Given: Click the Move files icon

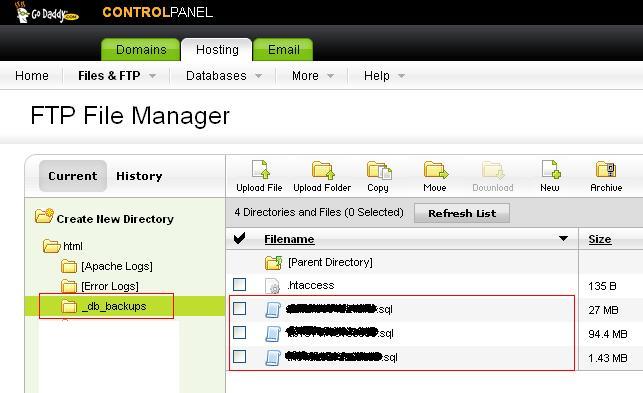Looking at the screenshot, I should coord(436,170).
